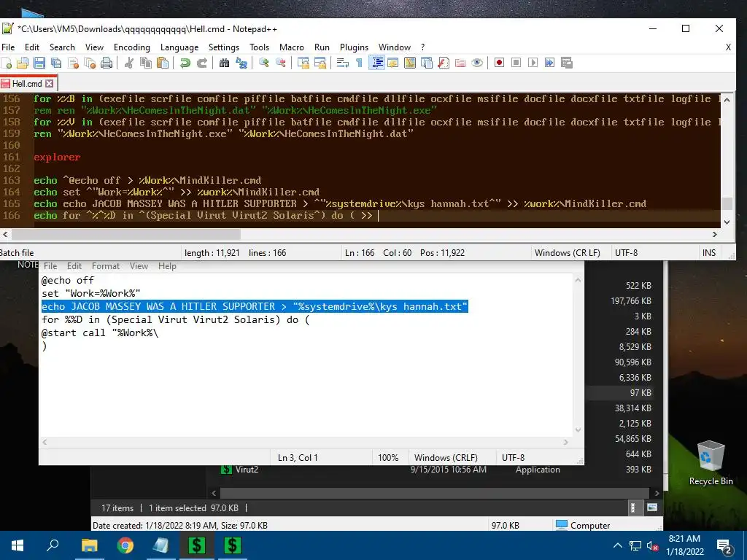Open notification center with 2 alerts
The width and height of the screenshot is (747, 560).
724,546
